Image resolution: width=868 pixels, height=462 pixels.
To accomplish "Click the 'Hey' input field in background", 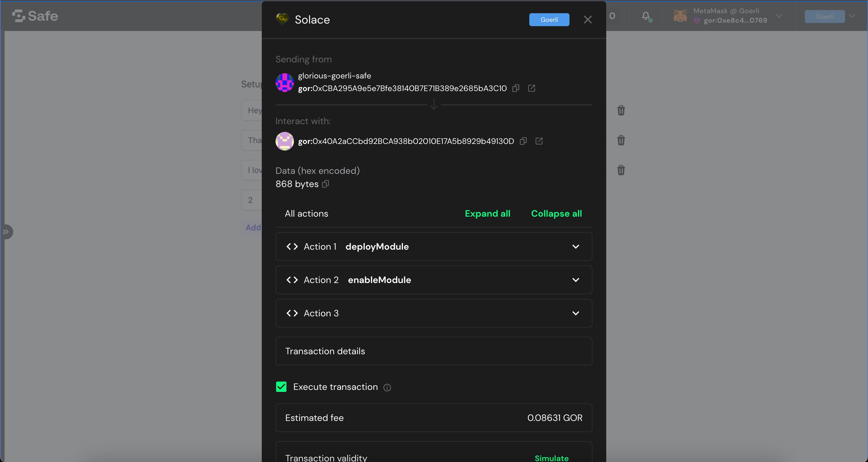I will point(252,110).
